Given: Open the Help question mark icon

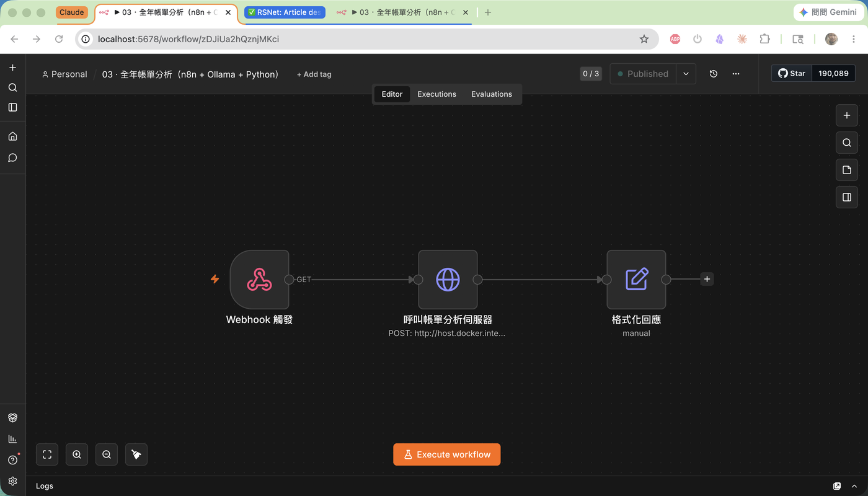Looking at the screenshot, I should click(x=12, y=460).
